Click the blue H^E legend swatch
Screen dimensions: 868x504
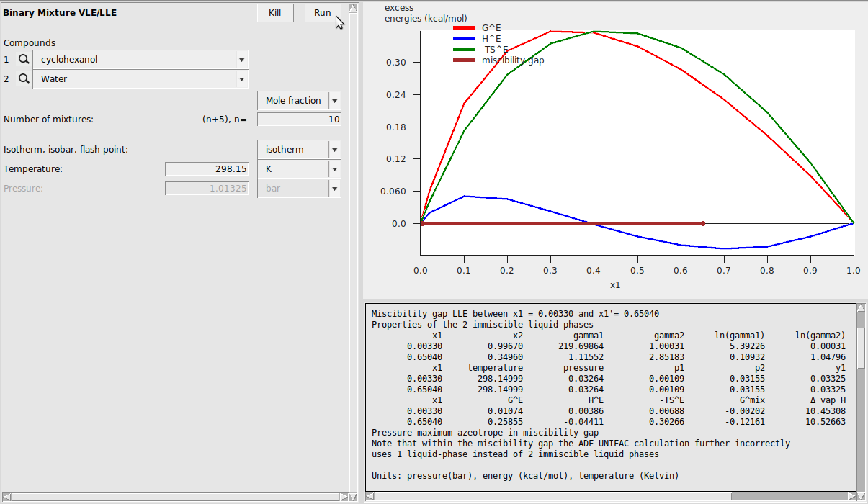(x=464, y=39)
